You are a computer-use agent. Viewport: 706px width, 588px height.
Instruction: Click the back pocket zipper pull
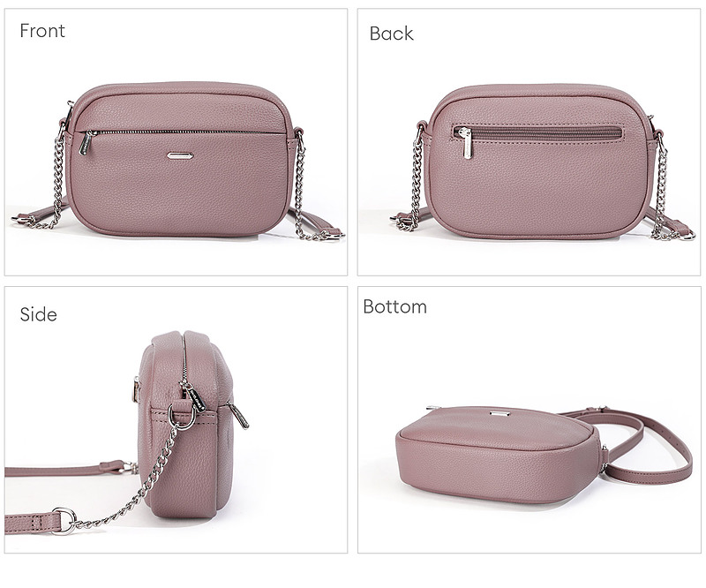[466, 143]
